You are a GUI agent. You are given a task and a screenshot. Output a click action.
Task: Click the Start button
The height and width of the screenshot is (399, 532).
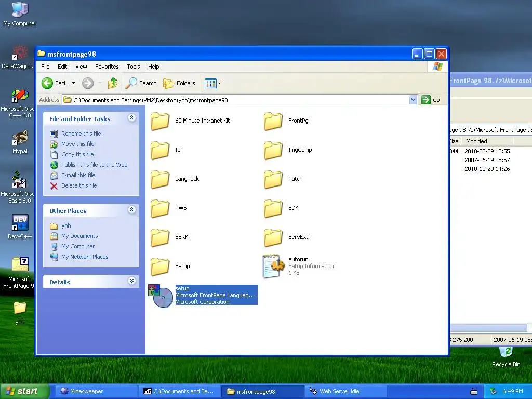click(x=24, y=391)
